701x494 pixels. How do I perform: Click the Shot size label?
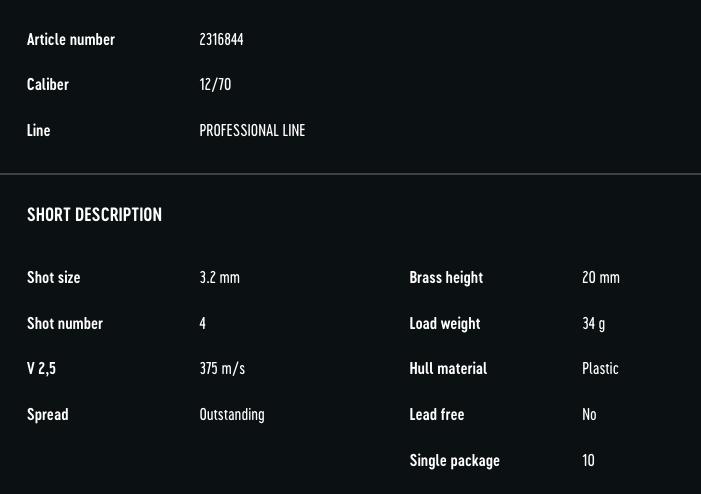pos(54,278)
